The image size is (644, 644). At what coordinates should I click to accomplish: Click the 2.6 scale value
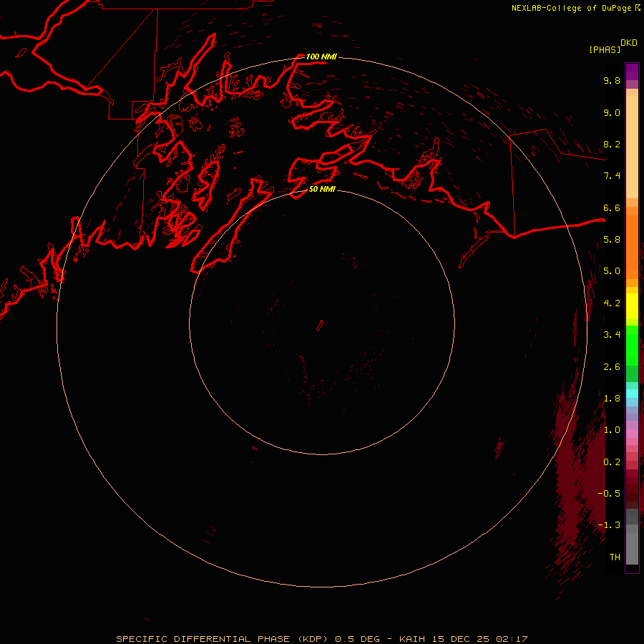pyautogui.click(x=612, y=367)
